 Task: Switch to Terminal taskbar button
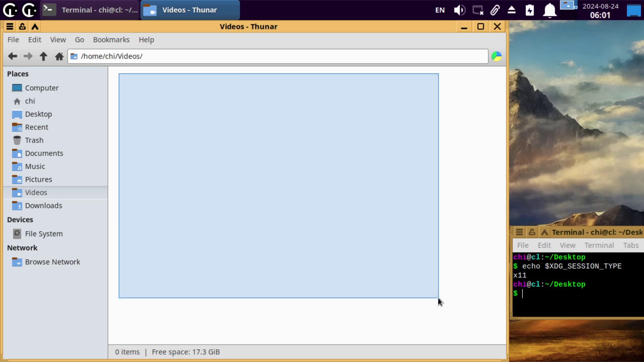90,10
